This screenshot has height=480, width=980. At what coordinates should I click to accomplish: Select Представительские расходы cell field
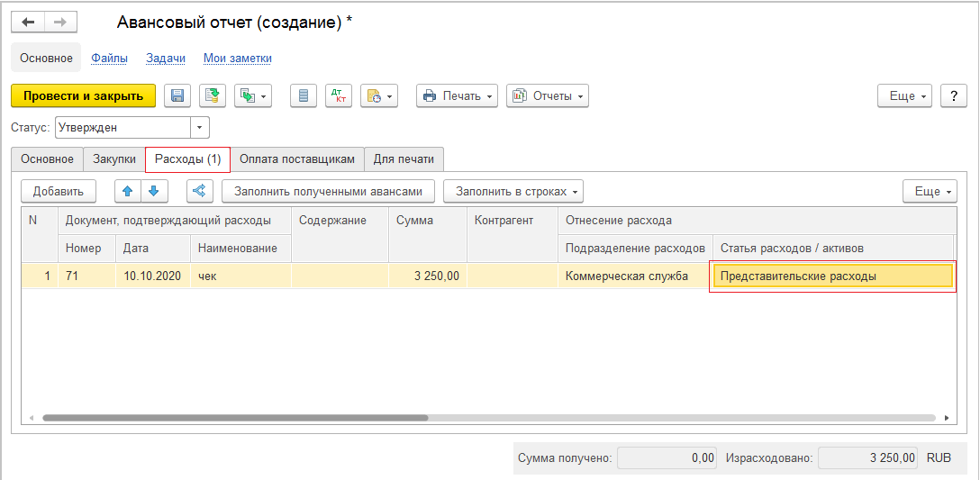pyautogui.click(x=831, y=276)
